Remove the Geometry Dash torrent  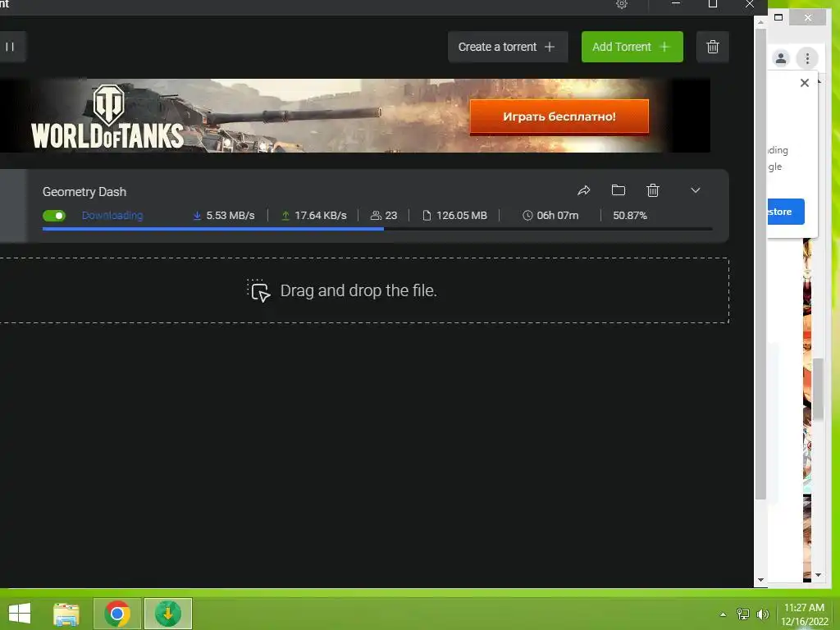coord(652,190)
